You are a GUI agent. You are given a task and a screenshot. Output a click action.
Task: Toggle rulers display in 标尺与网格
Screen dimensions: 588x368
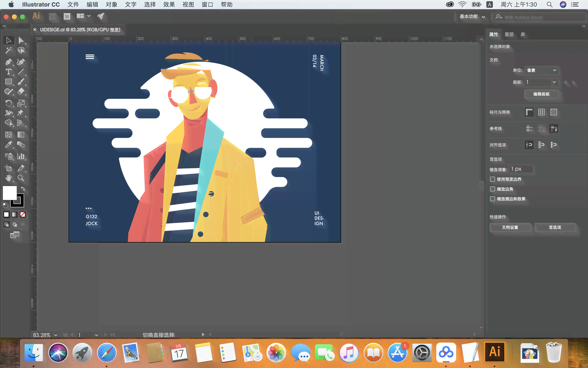[529, 112]
